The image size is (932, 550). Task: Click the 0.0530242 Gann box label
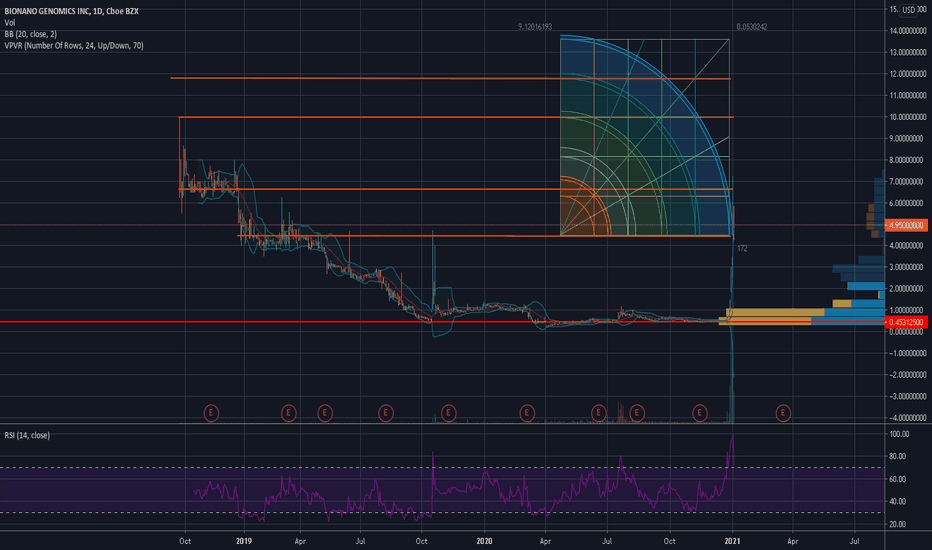[x=751, y=27]
